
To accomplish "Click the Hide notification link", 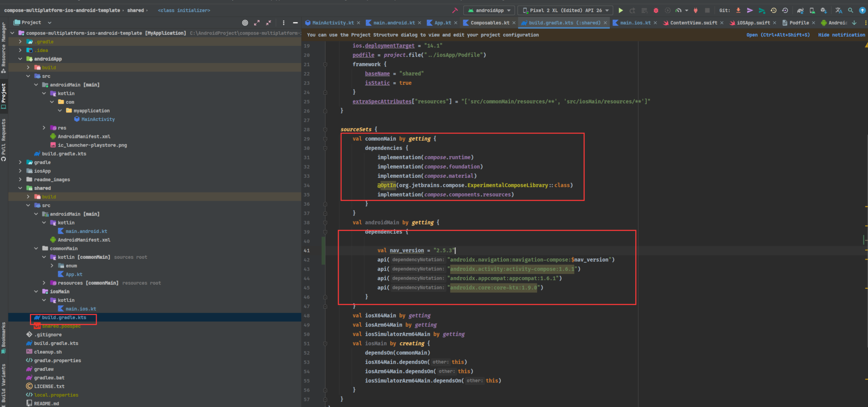I will click(841, 35).
